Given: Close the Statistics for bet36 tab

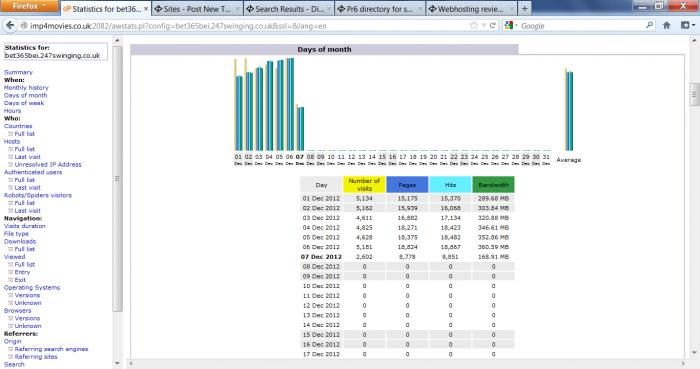Looking at the screenshot, I should click(146, 8).
